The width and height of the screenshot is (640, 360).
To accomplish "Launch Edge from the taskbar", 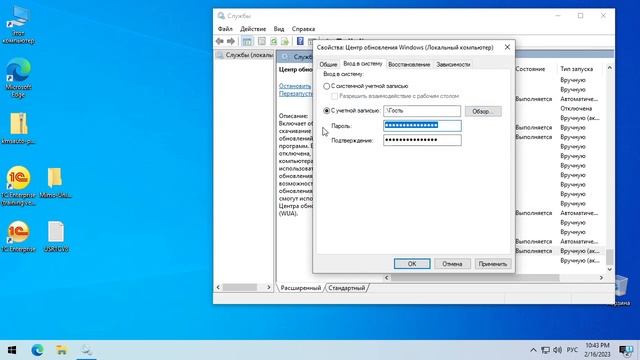I will click(x=37, y=350).
